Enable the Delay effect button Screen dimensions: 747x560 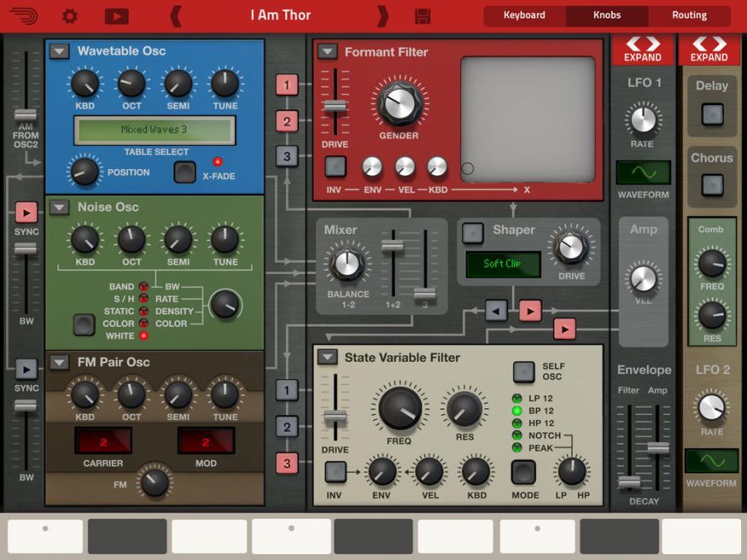(712, 114)
